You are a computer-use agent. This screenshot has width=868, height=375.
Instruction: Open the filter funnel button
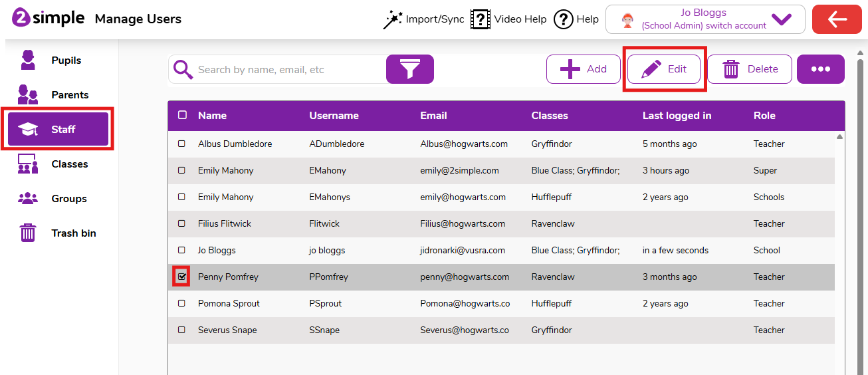point(409,69)
